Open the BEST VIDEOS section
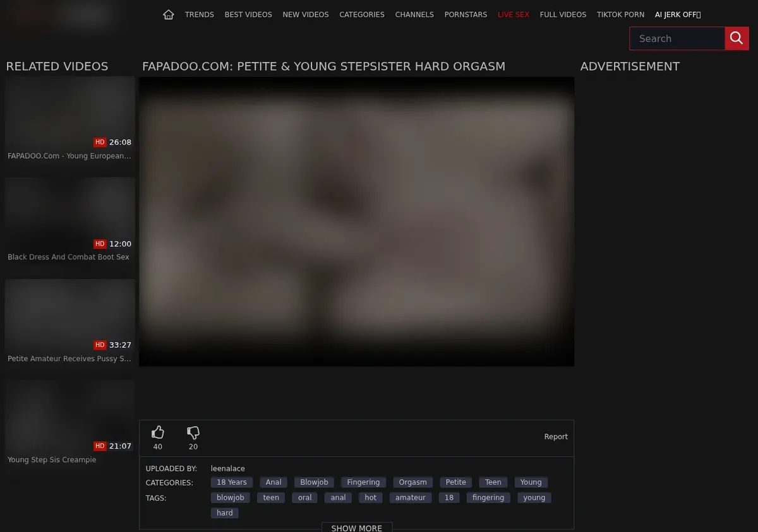The height and width of the screenshot is (532, 758). pos(248,15)
